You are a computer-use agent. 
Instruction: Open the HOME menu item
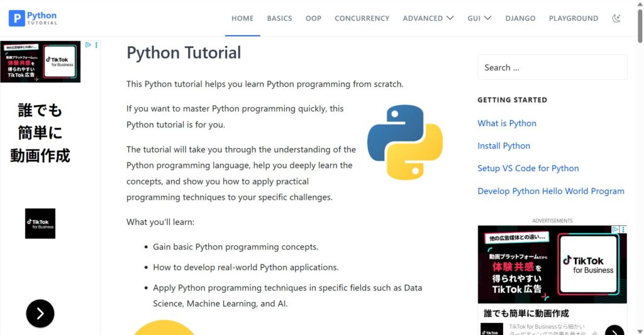coord(242,18)
